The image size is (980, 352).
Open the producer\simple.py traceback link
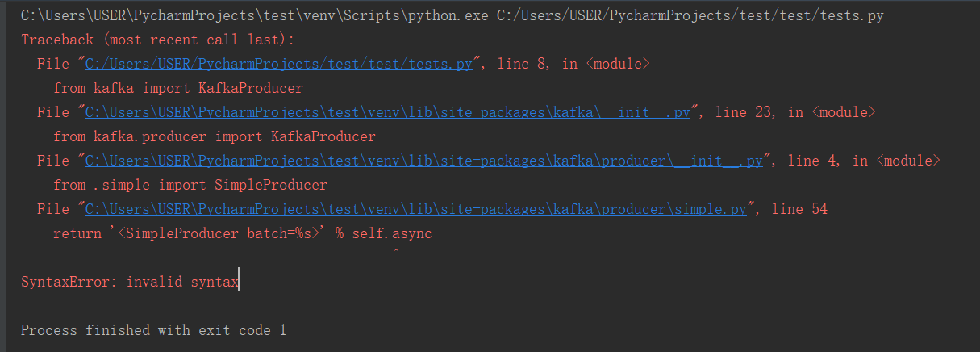(x=416, y=209)
